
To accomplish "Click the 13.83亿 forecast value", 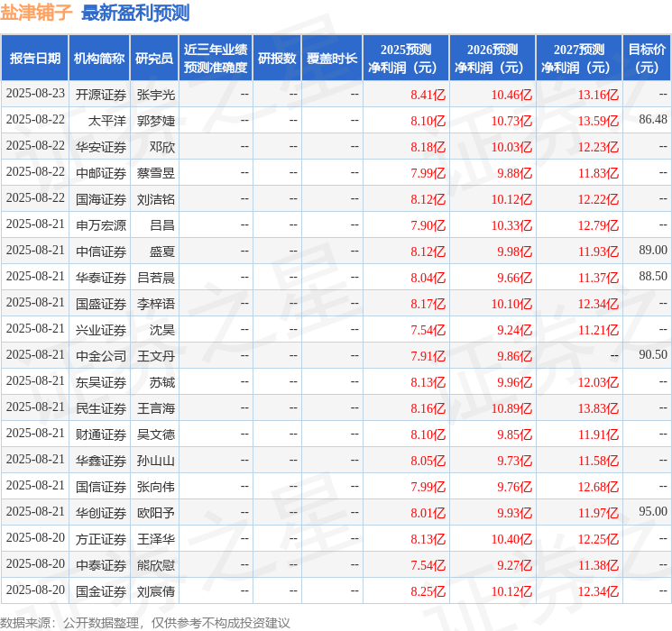I will coord(598,407).
